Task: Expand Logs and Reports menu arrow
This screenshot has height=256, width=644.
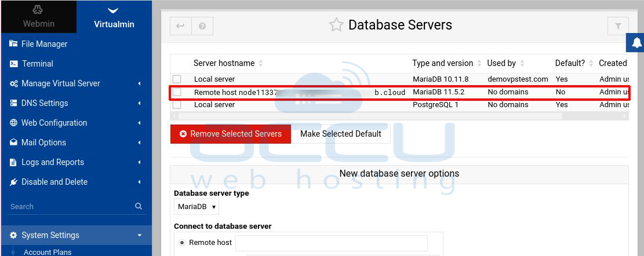Action: click(x=139, y=162)
